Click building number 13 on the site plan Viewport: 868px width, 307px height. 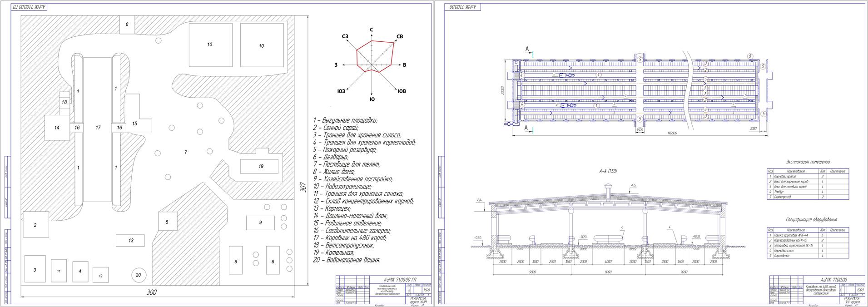[131, 240]
